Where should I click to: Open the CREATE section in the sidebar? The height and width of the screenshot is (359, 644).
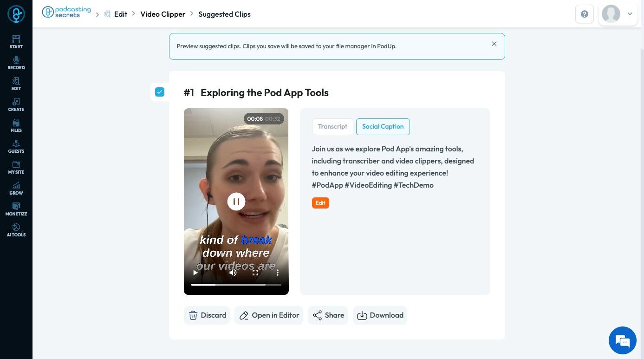click(16, 104)
